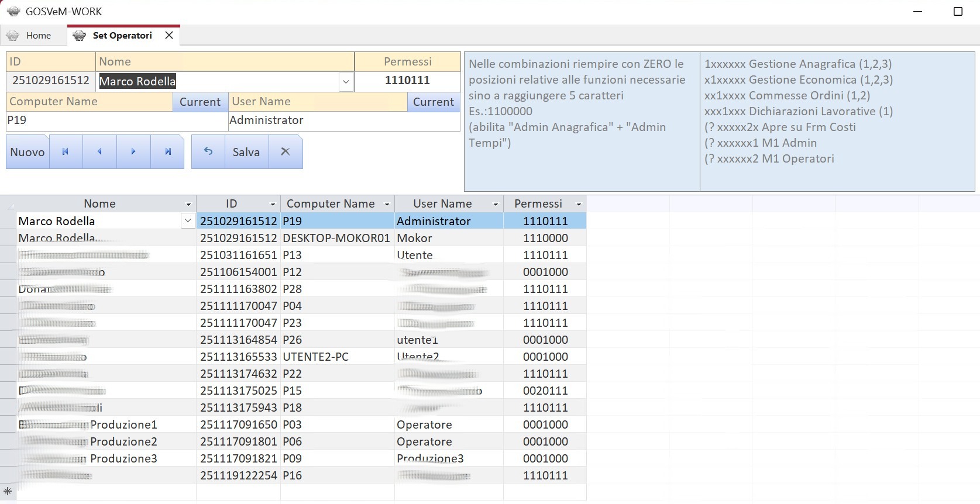Open the User Name column filter arrow
This screenshot has height=504, width=980.
[496, 204]
